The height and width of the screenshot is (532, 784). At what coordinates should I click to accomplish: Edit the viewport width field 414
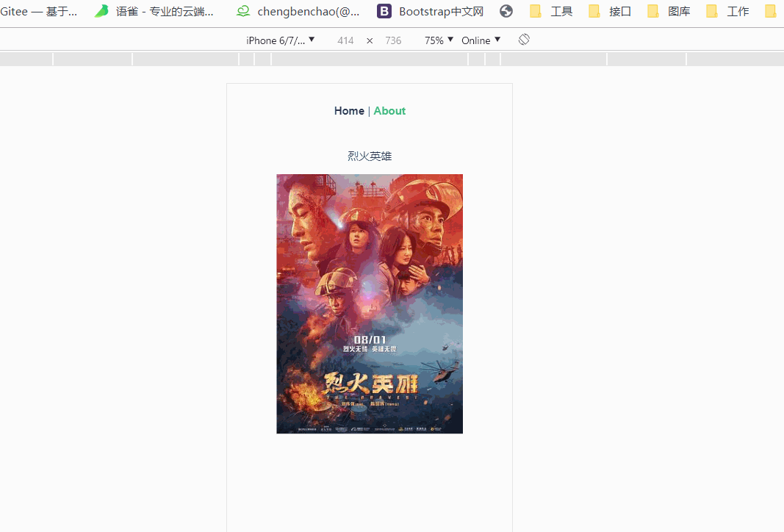[345, 40]
